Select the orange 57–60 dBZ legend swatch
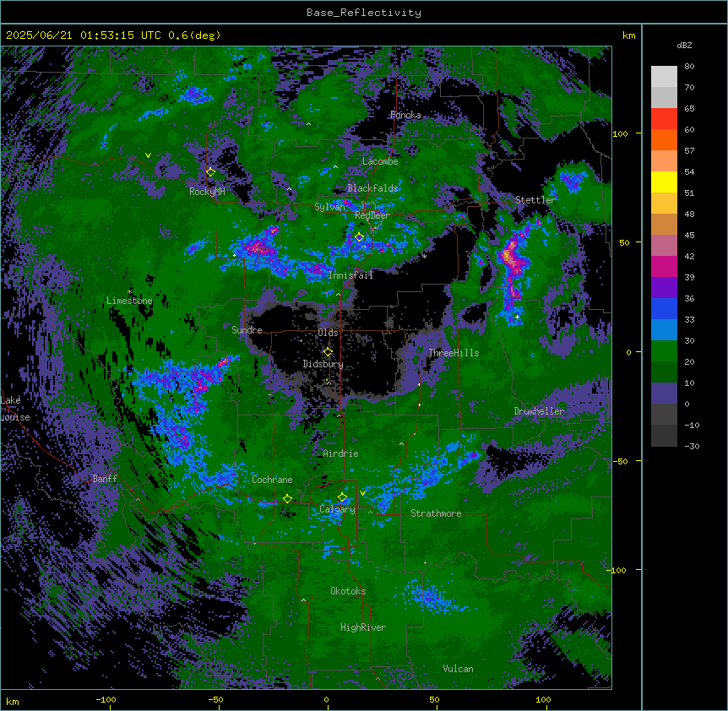 point(664,140)
